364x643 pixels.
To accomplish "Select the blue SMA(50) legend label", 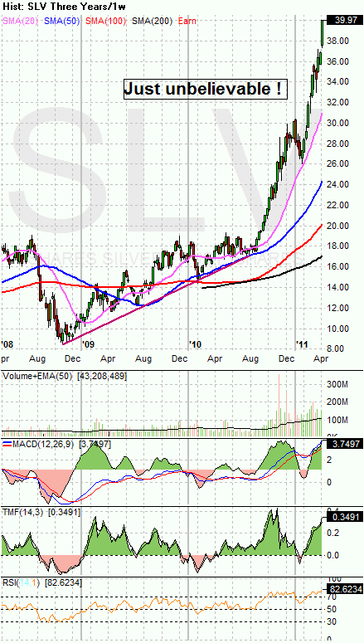I will pos(63,21).
